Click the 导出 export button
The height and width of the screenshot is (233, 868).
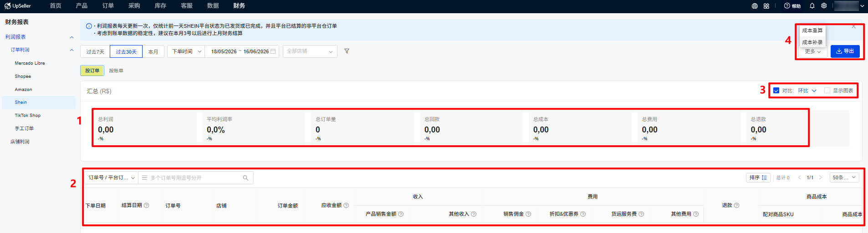point(845,51)
